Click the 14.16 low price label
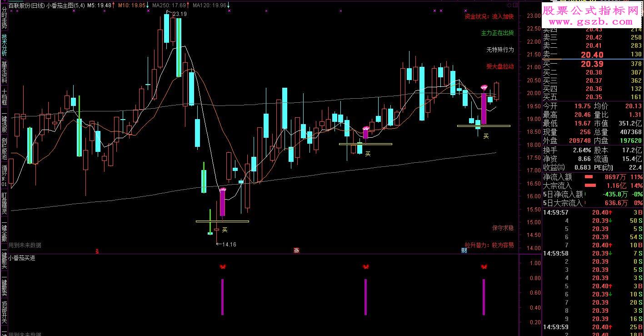Viewport: 644px width, 336px height. (229, 245)
